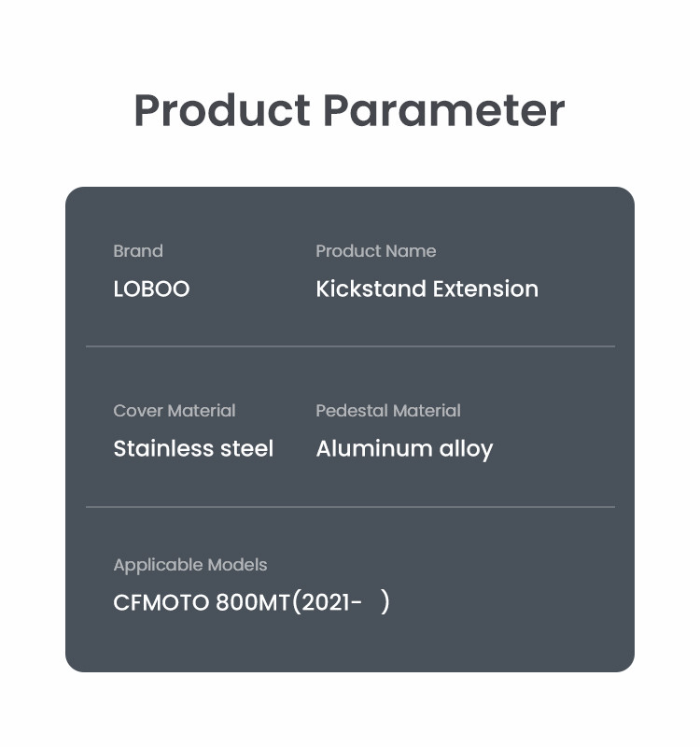Click the "Stainless steel" material value
The height and width of the screenshot is (747, 700).
(x=193, y=449)
